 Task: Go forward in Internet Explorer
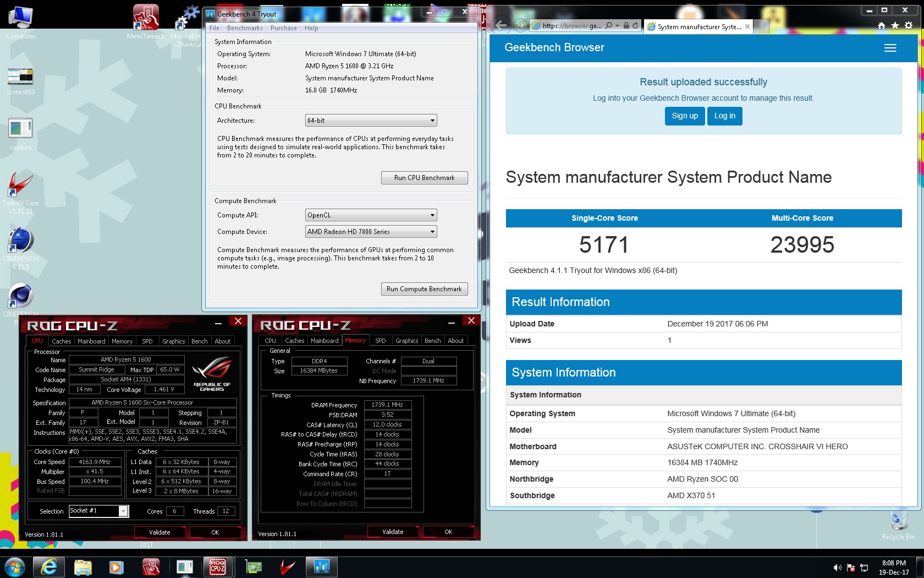pyautogui.click(x=519, y=25)
